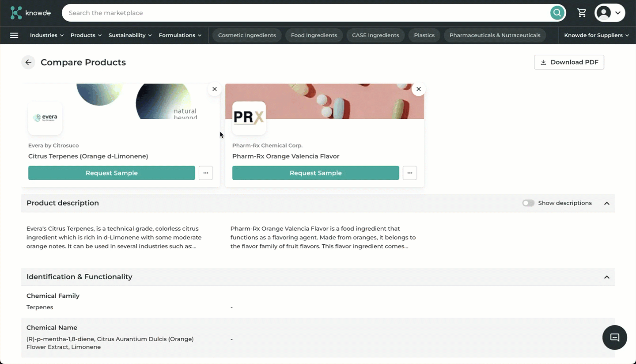Open the user account avatar menu
The image size is (636, 364).
pos(609,13)
